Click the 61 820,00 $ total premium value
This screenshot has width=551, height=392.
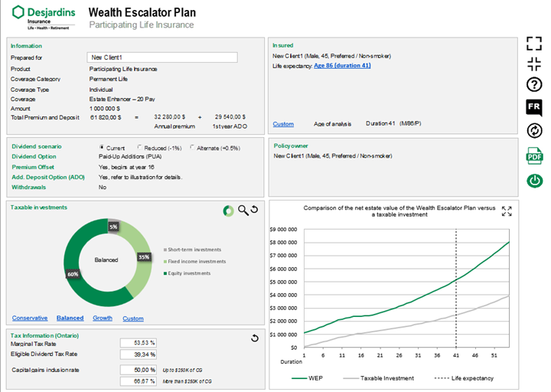[x=106, y=117]
